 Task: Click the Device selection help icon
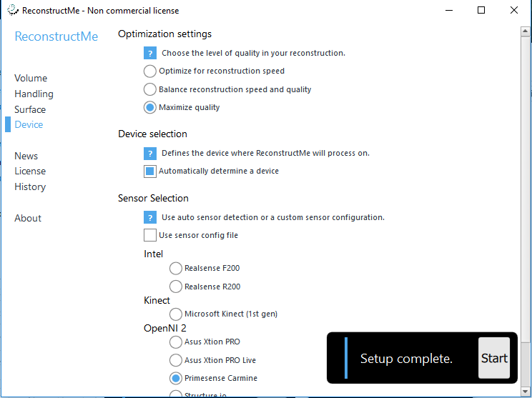[150, 153]
